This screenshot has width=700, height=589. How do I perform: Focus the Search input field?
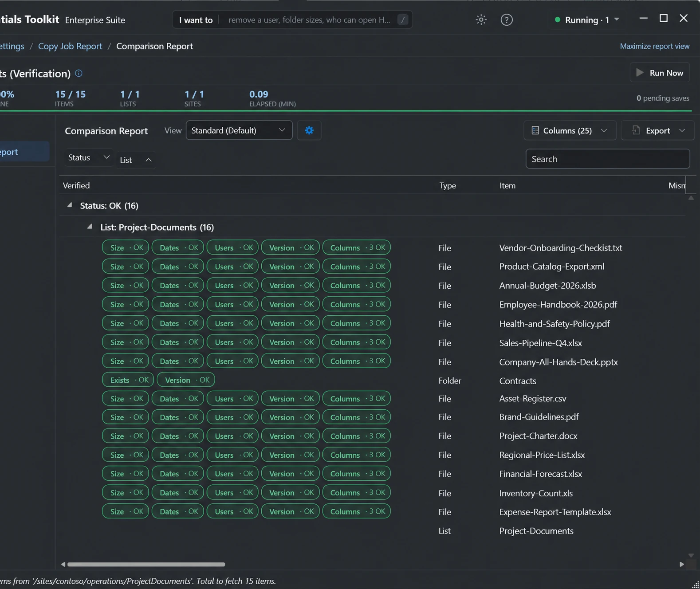(x=607, y=159)
